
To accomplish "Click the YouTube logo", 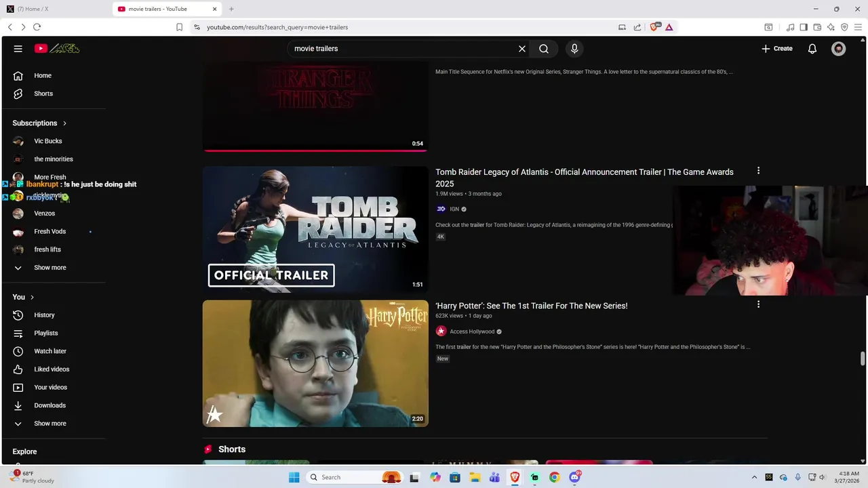I will point(57,49).
